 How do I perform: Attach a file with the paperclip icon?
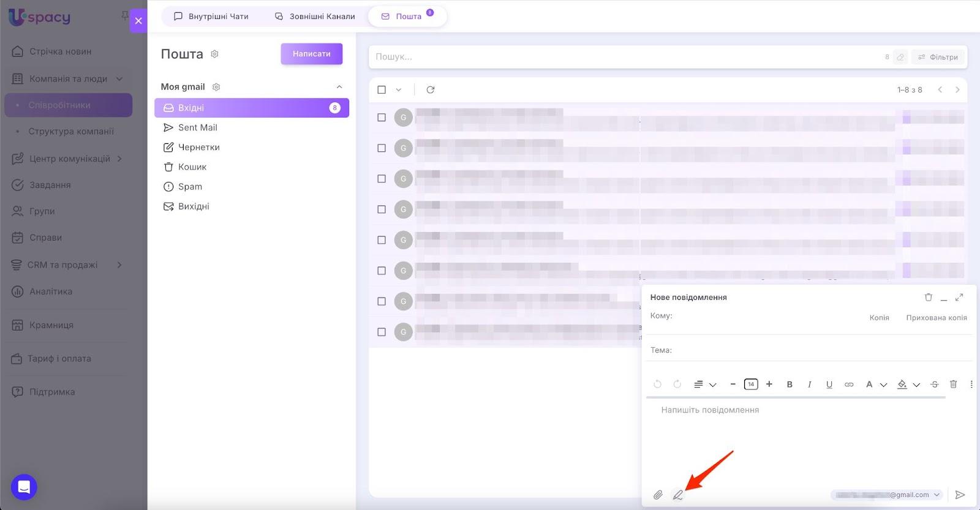[658, 495]
